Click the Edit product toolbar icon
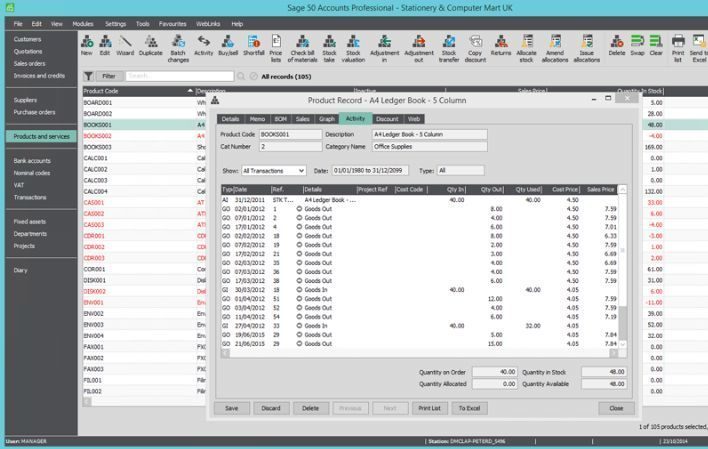This screenshot has width=708, height=449. 105,46
